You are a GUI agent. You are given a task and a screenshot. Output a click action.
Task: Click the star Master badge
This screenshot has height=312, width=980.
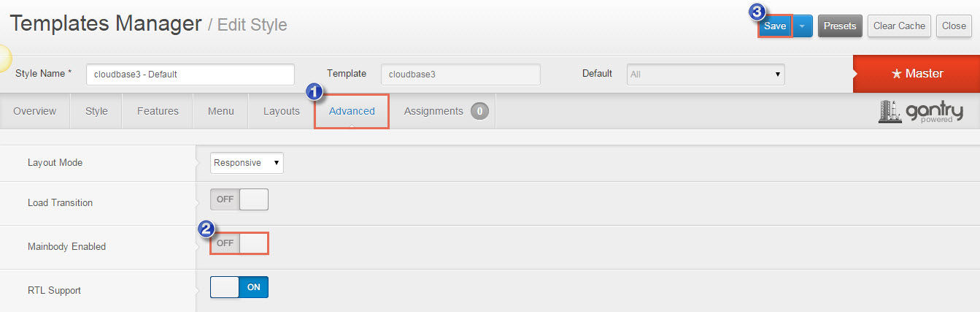coord(917,73)
